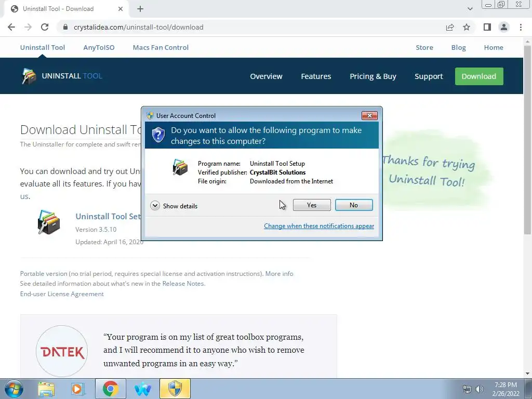Click the Uninstall Tool Setup program icon in dialog
This screenshot has height=399, width=532.
pos(180,167)
